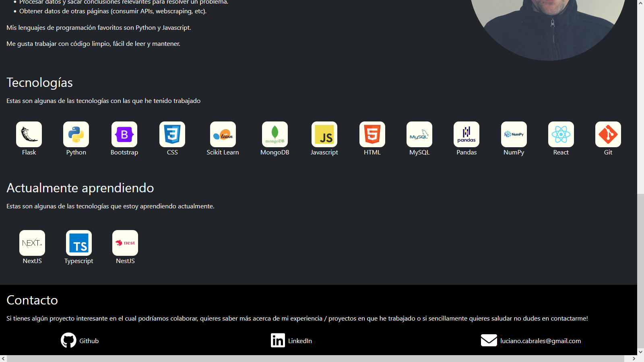Click the Git logo icon
The height and width of the screenshot is (362, 644).
pos(608,134)
